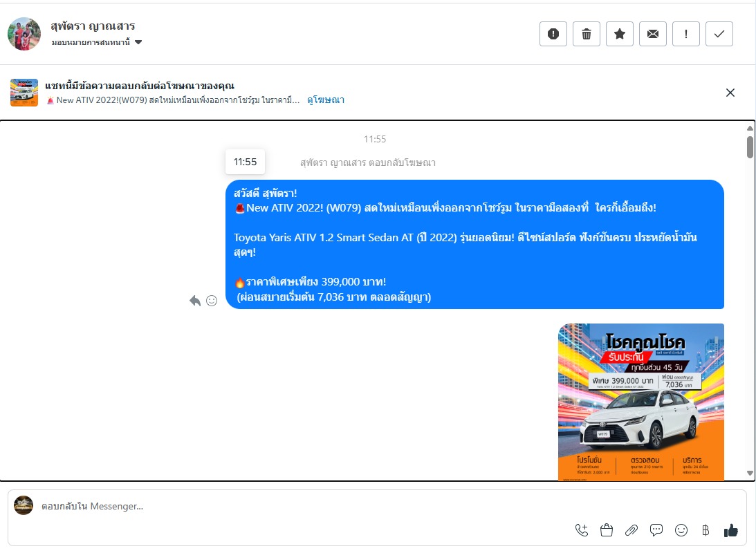The width and height of the screenshot is (756, 553).
Task: Click the 11:55 timestamp tooltip
Action: (x=245, y=162)
